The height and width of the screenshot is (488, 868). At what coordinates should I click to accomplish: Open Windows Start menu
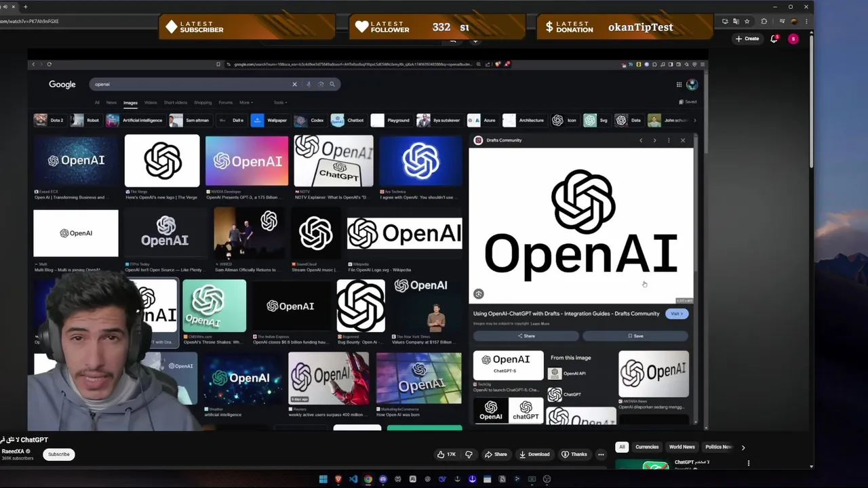323,479
